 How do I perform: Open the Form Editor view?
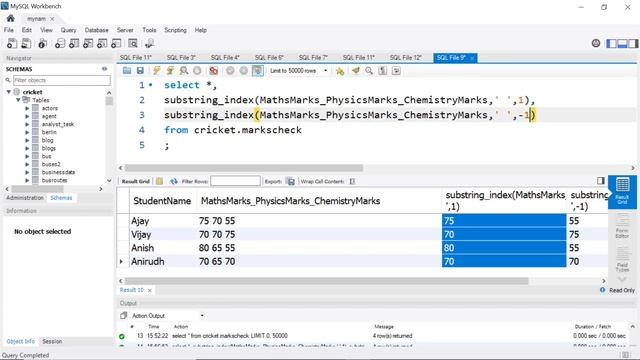click(622, 226)
